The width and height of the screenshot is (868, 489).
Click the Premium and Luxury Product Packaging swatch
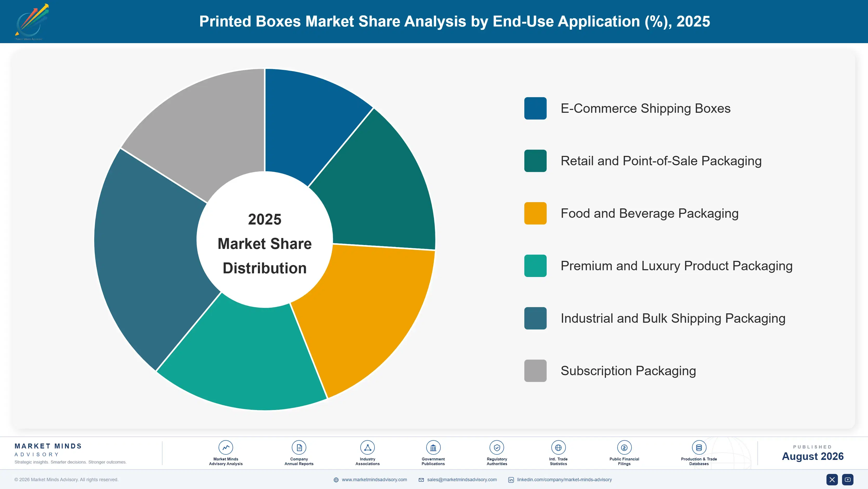point(535,266)
